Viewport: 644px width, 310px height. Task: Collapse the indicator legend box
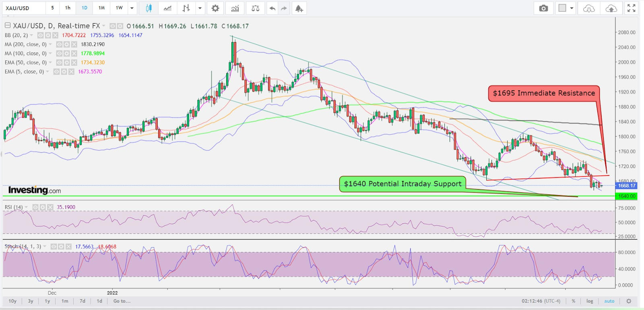click(x=7, y=25)
